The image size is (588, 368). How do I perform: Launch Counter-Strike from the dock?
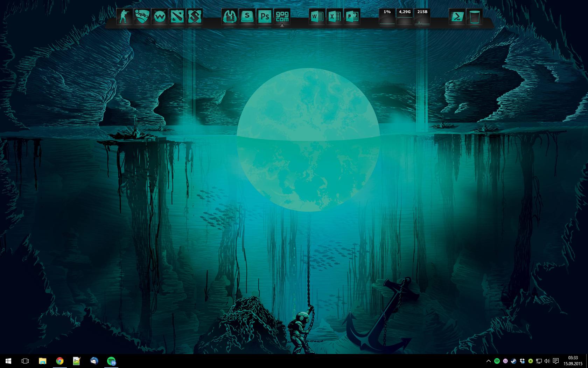124,16
